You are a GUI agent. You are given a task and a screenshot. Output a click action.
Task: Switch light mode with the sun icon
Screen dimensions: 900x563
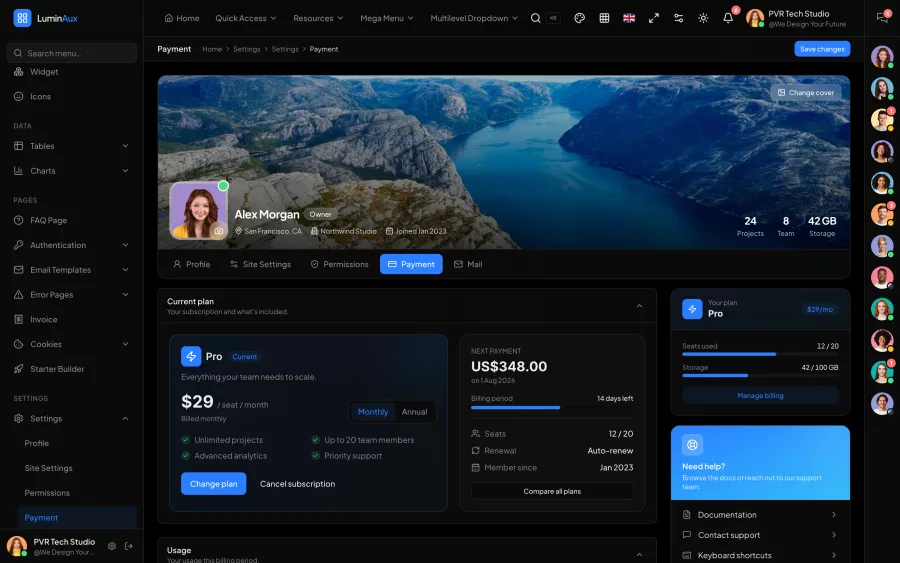(703, 18)
